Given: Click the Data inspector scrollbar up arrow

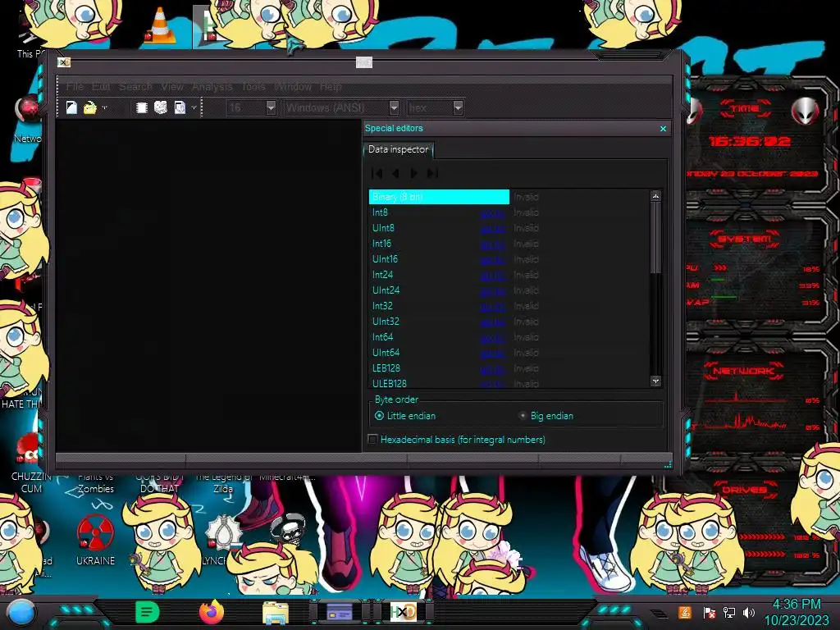Looking at the screenshot, I should [x=655, y=196].
